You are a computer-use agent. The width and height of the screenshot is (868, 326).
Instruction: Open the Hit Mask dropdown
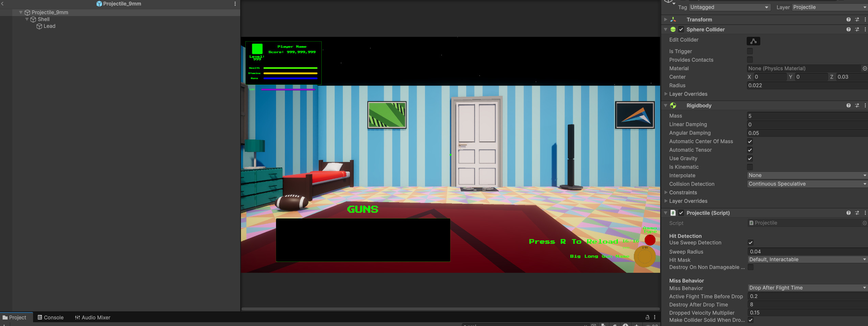tap(808, 260)
